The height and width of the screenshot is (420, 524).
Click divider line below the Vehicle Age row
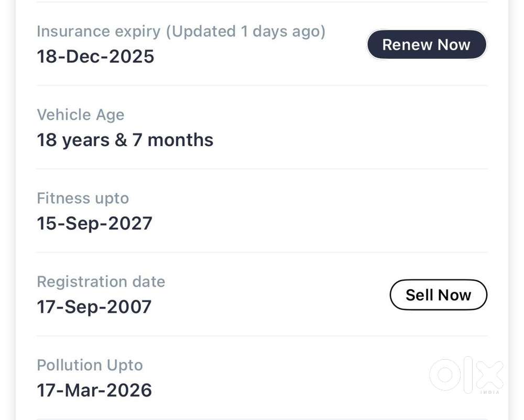262,169
